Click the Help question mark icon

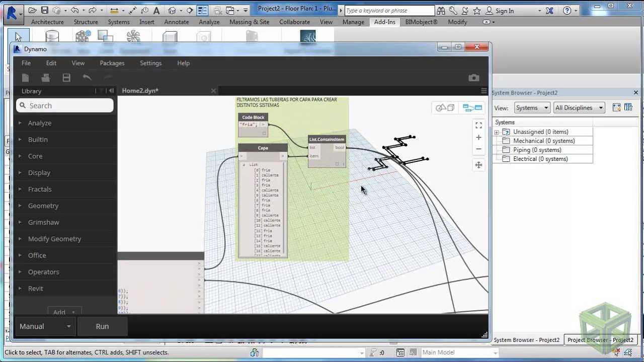(x=567, y=11)
